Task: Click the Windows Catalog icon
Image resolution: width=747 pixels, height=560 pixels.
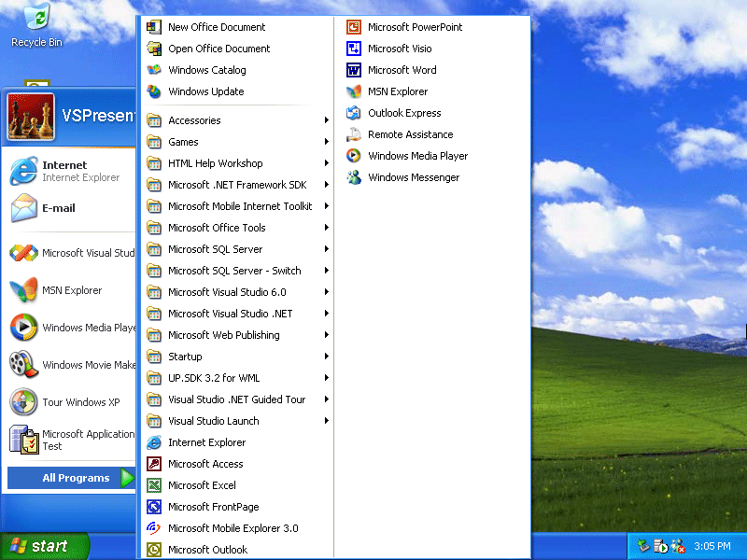Action: [x=154, y=70]
